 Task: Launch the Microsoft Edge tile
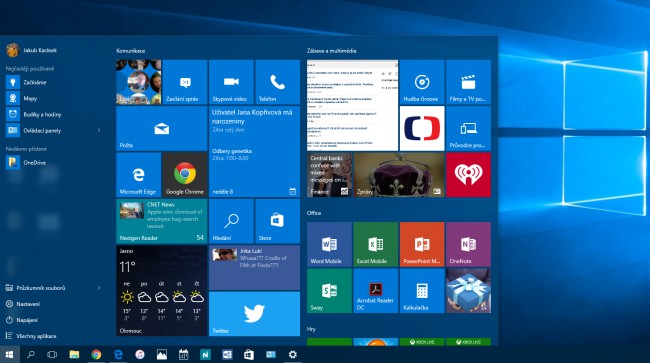(138, 174)
